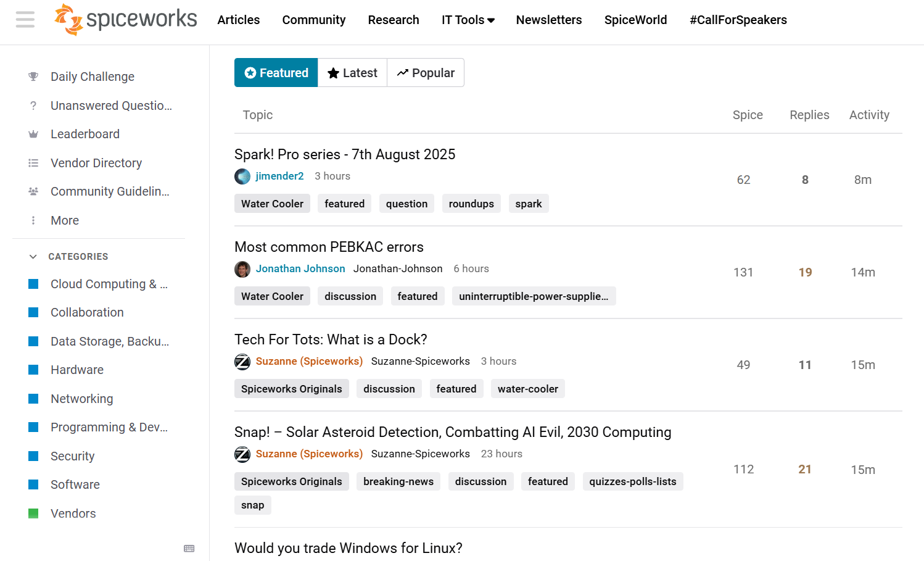
Task: Open the hamburger sidebar menu
Action: coord(25,20)
